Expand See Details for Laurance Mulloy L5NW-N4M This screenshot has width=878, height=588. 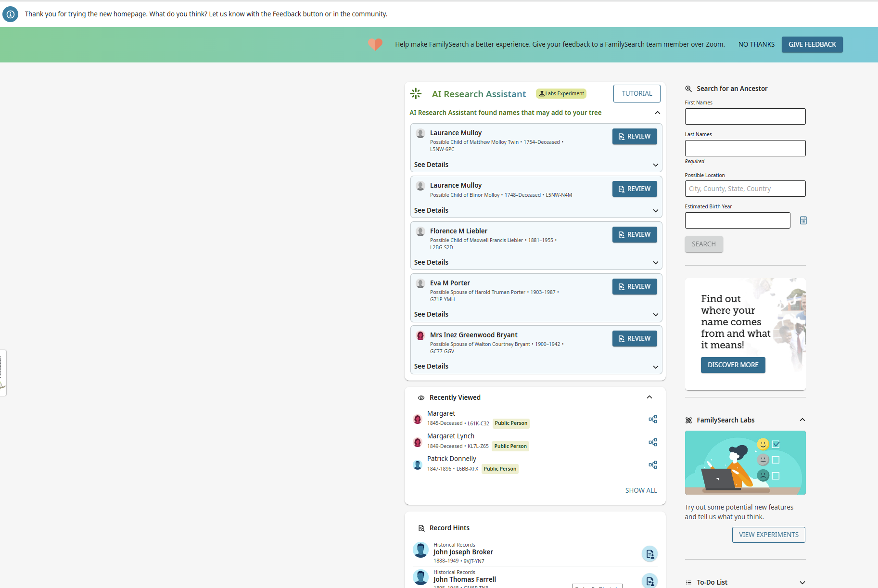point(536,210)
